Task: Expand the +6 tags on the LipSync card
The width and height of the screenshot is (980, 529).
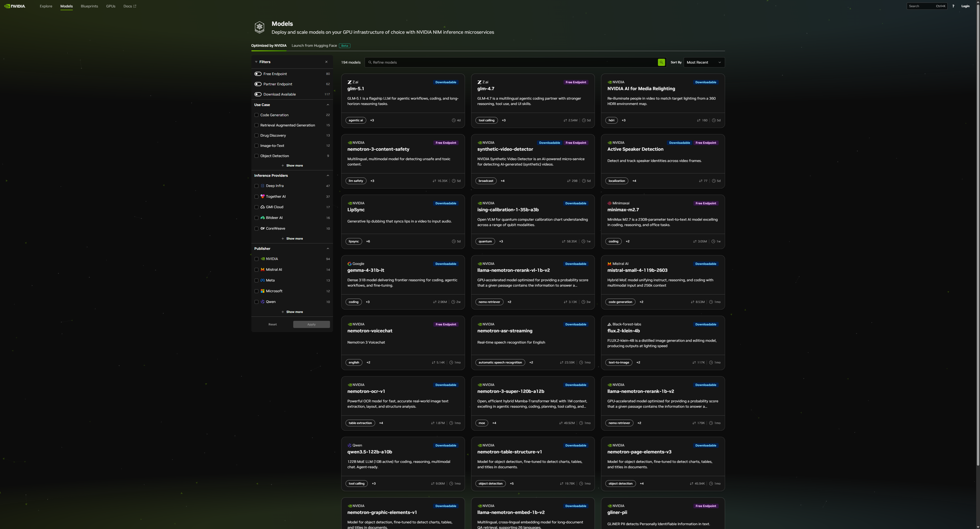Action: click(x=368, y=241)
